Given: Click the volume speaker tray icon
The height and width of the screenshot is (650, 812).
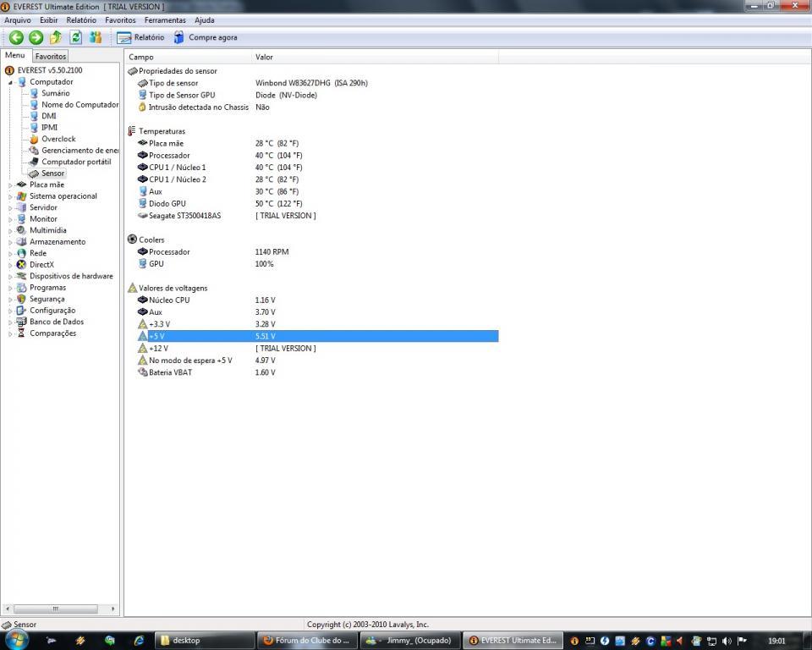Looking at the screenshot, I should pos(727,642).
